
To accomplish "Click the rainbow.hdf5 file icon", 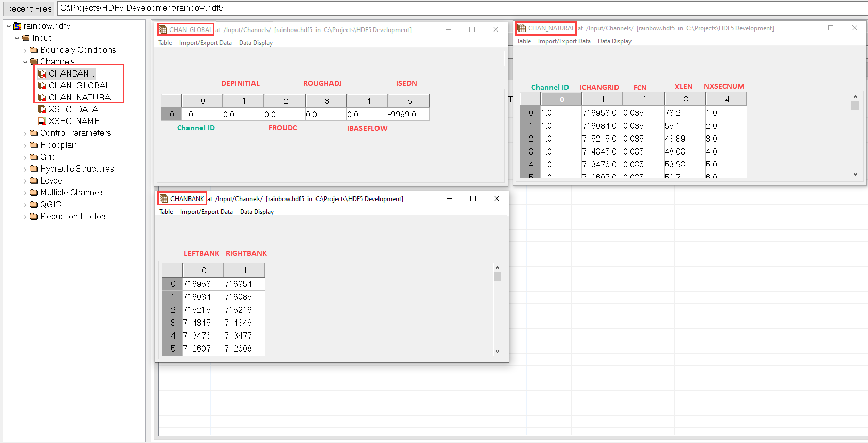I will tap(18, 26).
